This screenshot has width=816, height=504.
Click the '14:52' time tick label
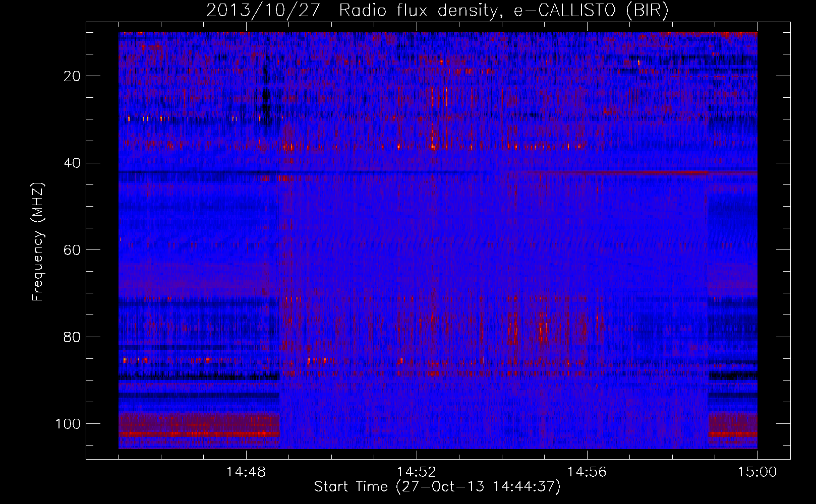click(417, 472)
